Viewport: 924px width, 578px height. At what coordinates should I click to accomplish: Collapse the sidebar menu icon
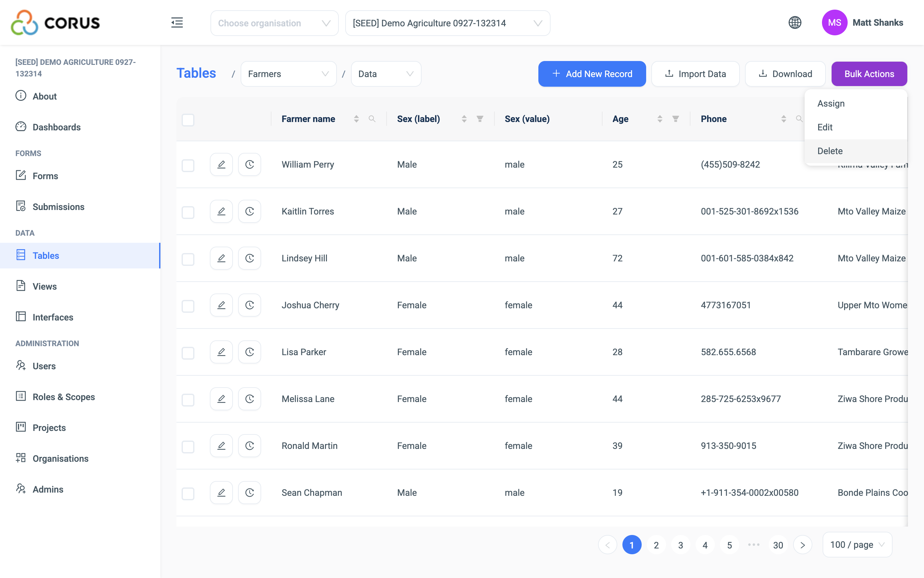177,23
